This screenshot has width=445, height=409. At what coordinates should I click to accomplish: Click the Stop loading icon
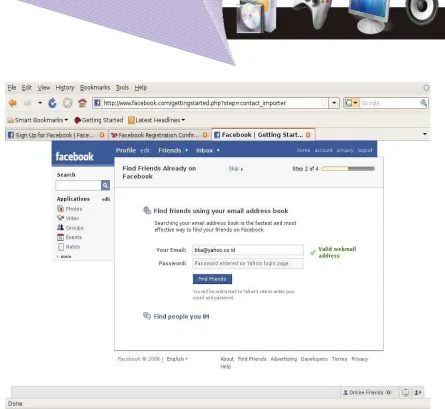pos(67,103)
